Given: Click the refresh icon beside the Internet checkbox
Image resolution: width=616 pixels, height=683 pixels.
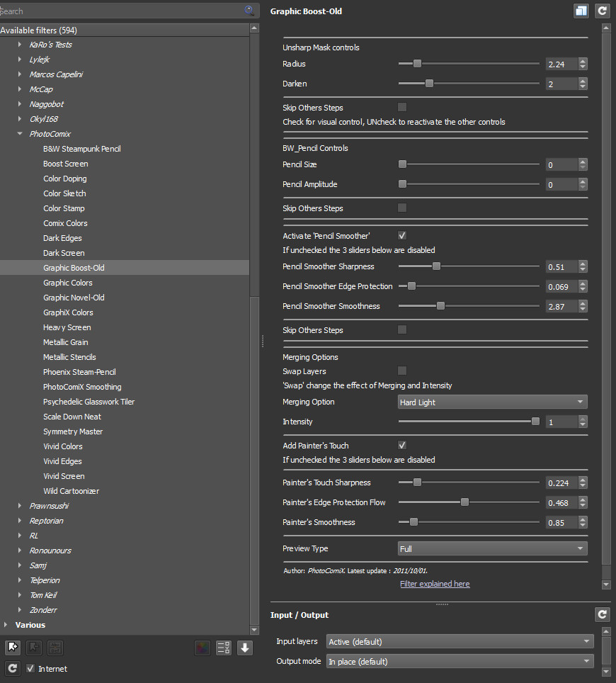Looking at the screenshot, I should point(12,668).
